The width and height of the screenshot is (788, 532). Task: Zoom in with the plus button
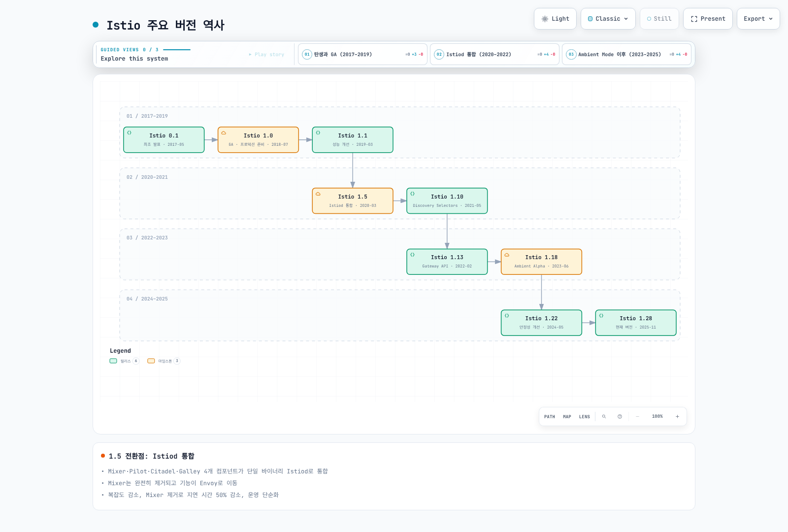(x=678, y=417)
